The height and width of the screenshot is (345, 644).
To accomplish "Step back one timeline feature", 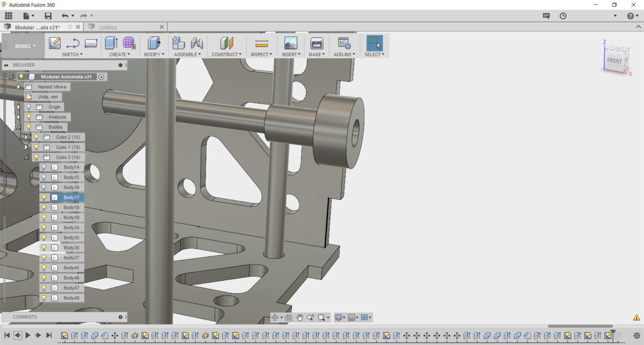I will (x=18, y=335).
